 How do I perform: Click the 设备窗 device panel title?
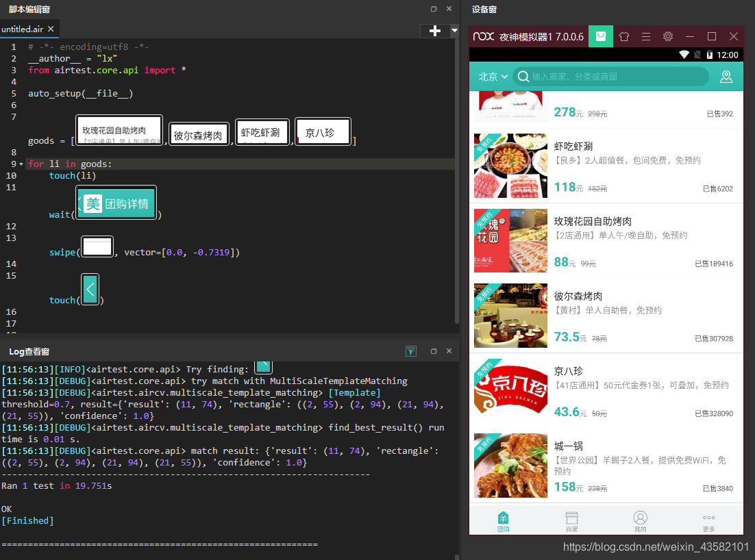[484, 9]
